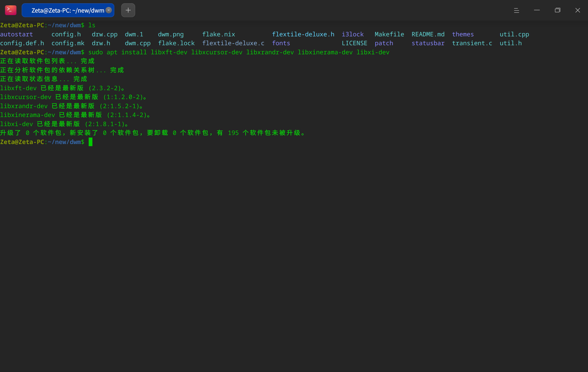Open the hamburger main menu
The width and height of the screenshot is (588, 372).
click(x=516, y=10)
